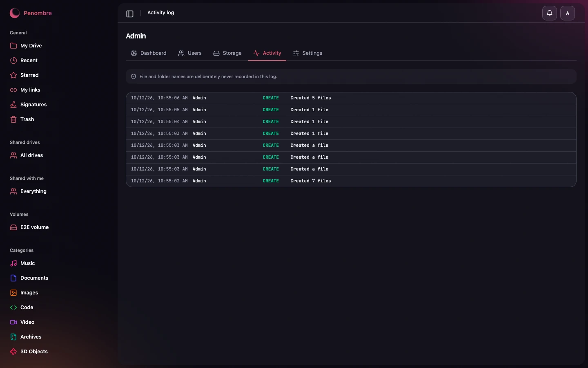
Task: Switch to the Users tab
Action: tap(190, 53)
